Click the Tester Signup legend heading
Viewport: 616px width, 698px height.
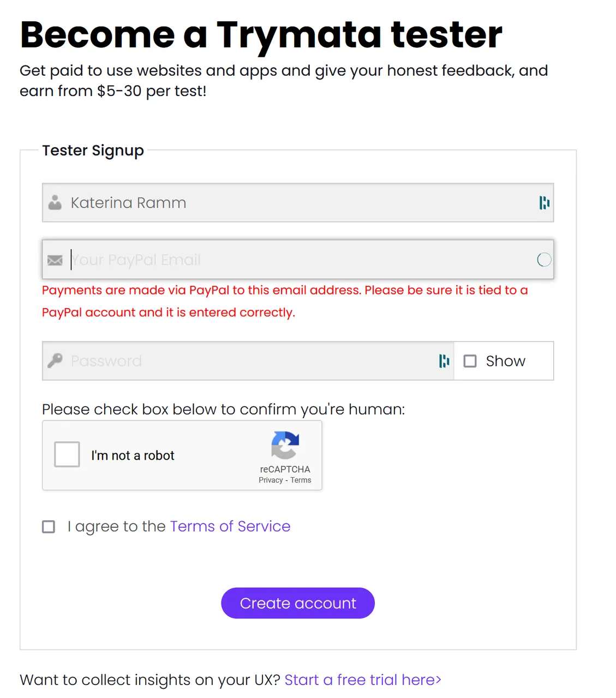pos(93,151)
